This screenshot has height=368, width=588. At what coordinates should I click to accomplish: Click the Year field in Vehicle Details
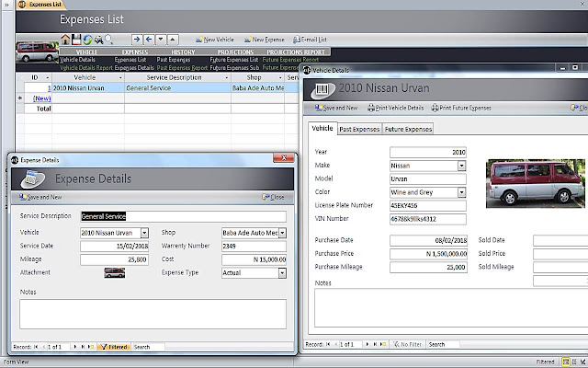tap(428, 152)
